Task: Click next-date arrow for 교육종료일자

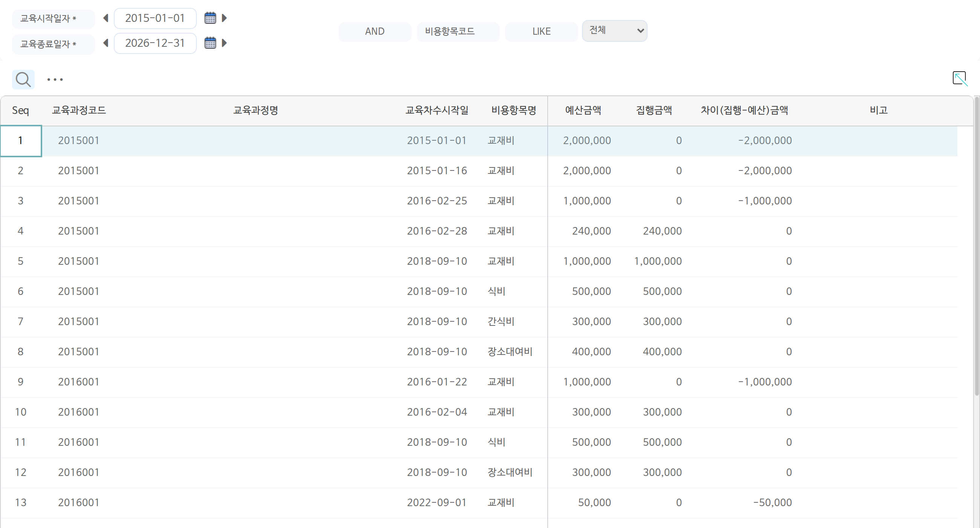Action: [x=224, y=43]
